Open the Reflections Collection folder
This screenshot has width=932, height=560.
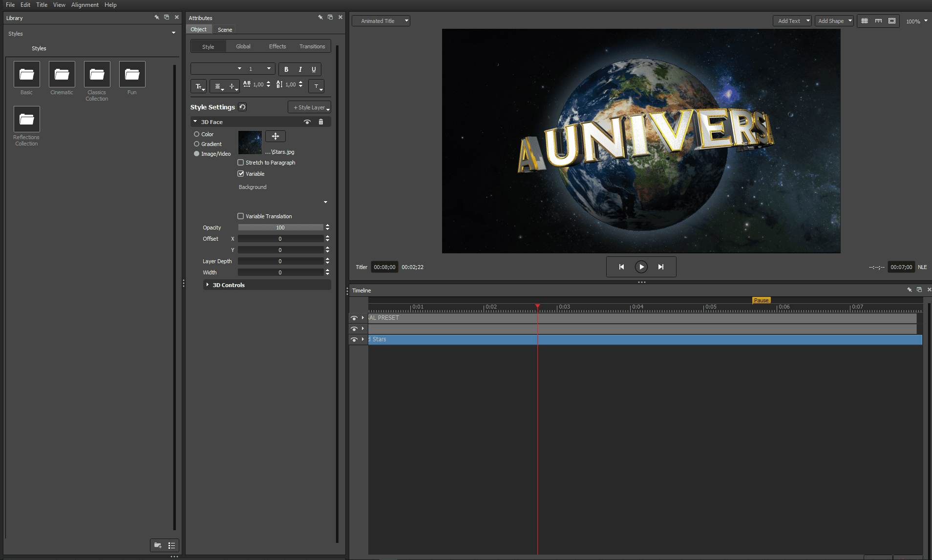click(26, 119)
